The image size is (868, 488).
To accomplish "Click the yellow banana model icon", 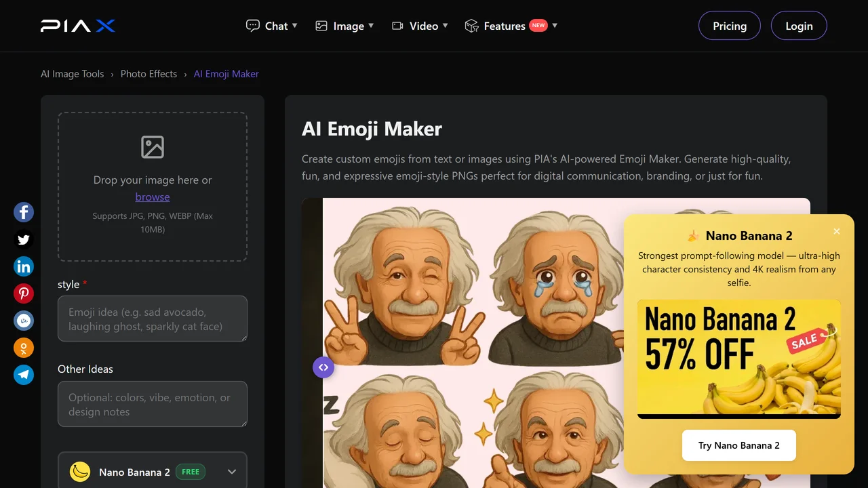I will [x=80, y=472].
